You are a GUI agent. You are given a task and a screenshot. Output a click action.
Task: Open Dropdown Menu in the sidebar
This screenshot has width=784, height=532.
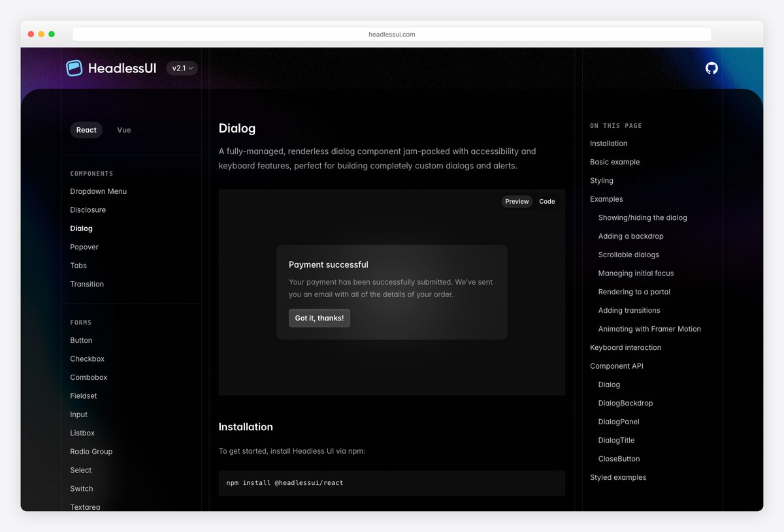point(99,191)
